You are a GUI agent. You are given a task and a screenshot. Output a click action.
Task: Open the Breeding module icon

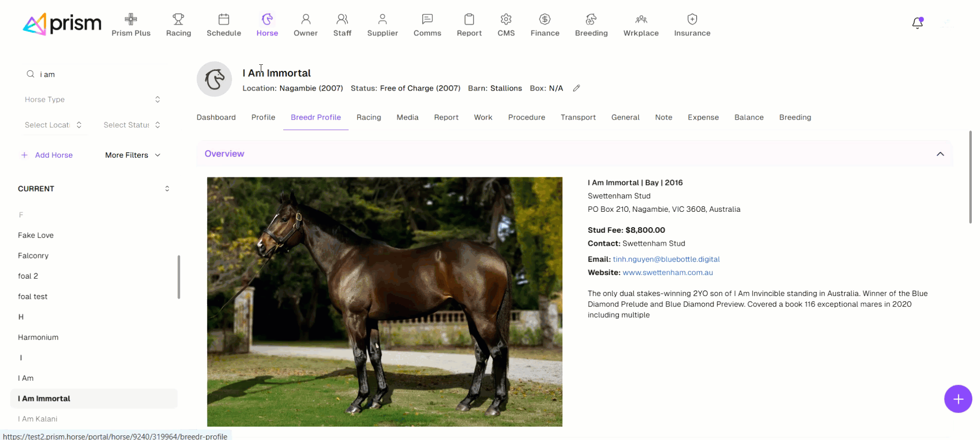(591, 20)
